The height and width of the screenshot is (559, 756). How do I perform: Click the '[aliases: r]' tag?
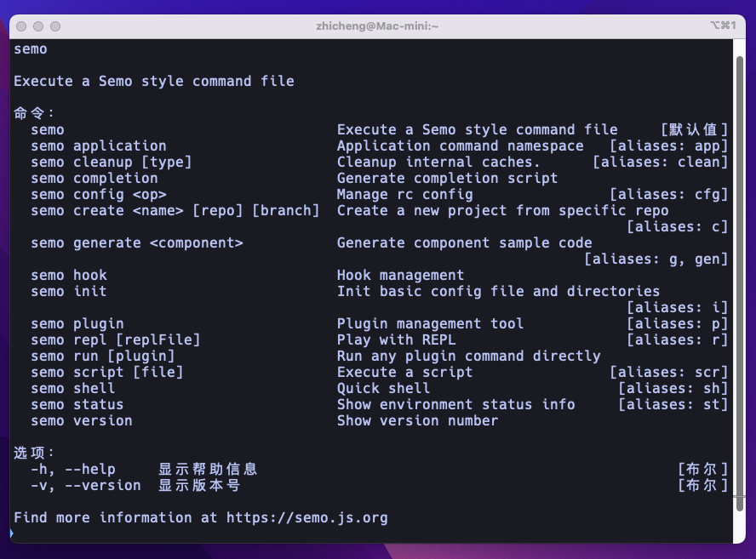[x=678, y=339]
